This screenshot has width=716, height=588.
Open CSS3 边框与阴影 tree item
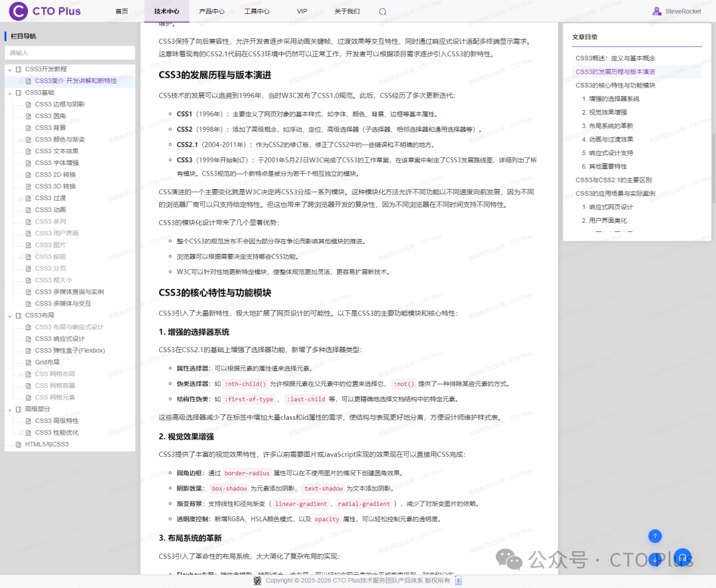[60, 105]
